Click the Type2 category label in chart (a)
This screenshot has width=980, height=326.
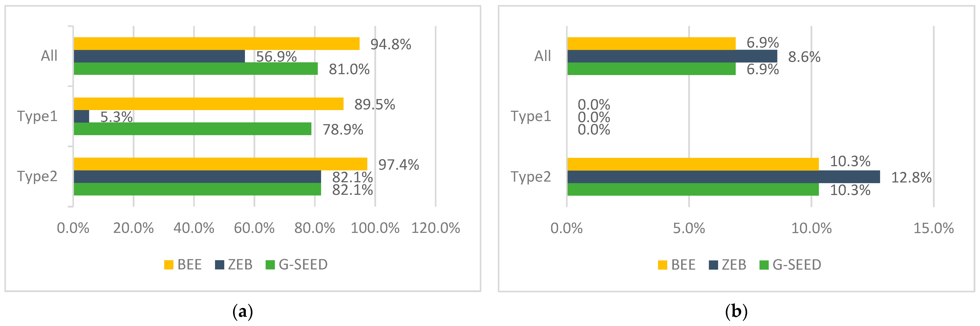coord(37,177)
